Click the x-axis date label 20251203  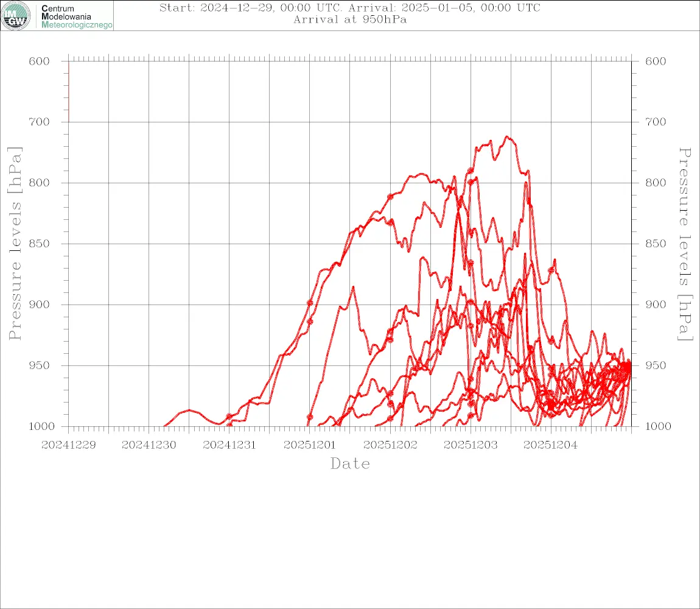(x=471, y=445)
